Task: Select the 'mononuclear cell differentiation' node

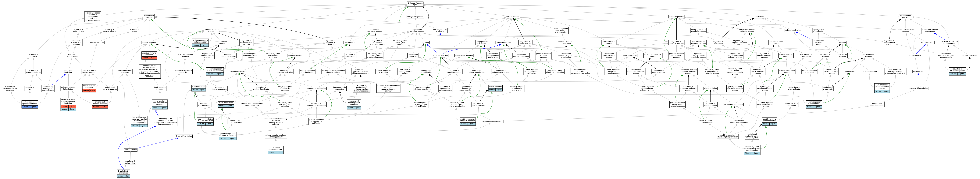Action: click(877, 104)
